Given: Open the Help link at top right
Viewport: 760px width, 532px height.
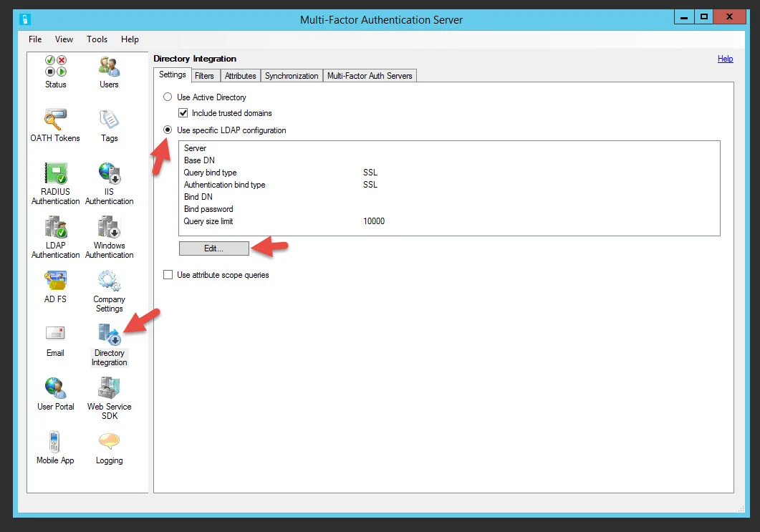Looking at the screenshot, I should pos(725,59).
